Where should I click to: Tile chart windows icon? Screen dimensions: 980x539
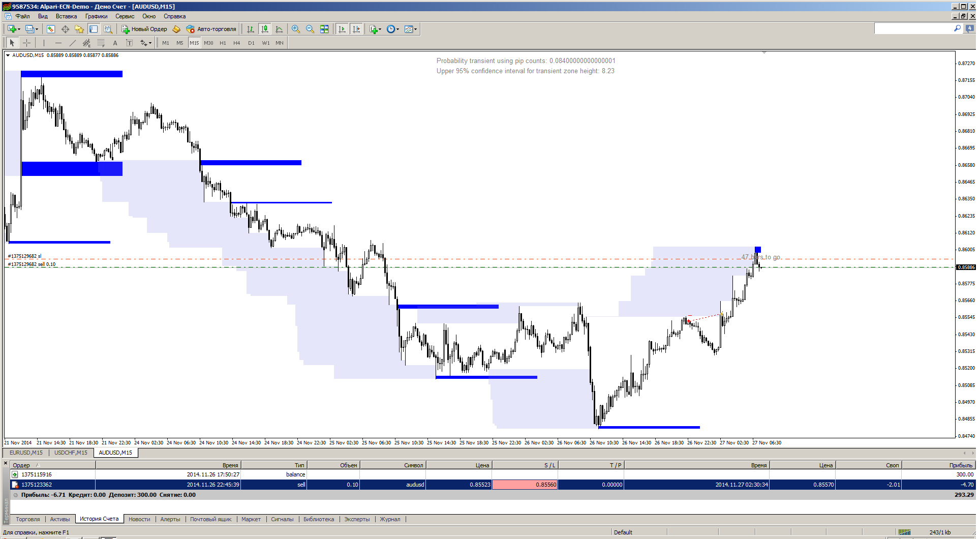(324, 29)
